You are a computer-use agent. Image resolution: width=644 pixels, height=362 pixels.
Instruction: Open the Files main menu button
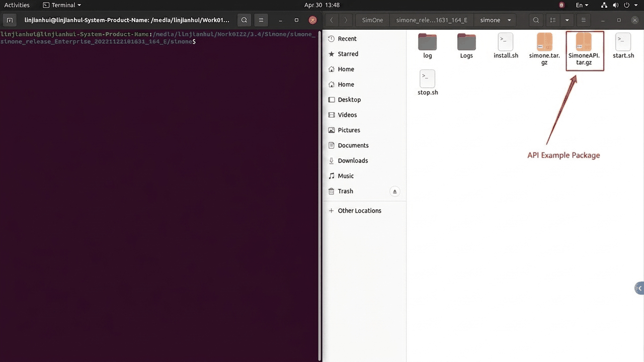point(583,20)
